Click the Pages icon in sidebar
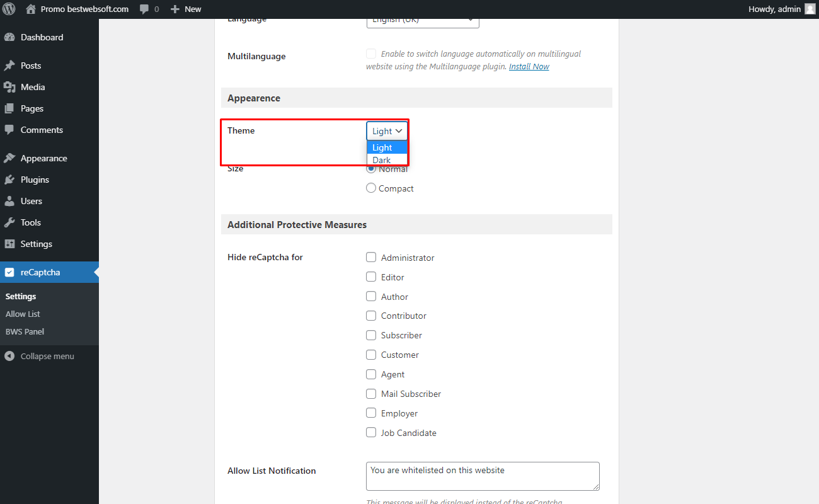Image resolution: width=819 pixels, height=504 pixels. (x=9, y=108)
